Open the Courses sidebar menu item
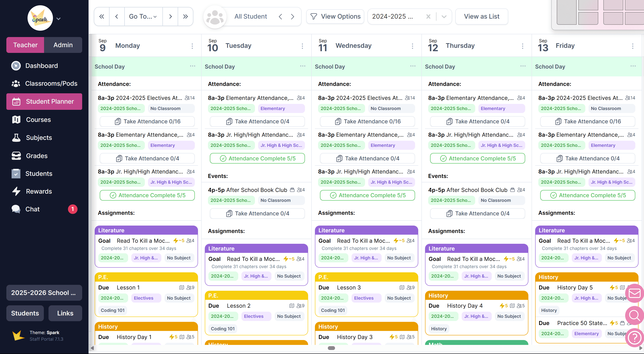Screen dimensions: 644x354 coord(38,120)
